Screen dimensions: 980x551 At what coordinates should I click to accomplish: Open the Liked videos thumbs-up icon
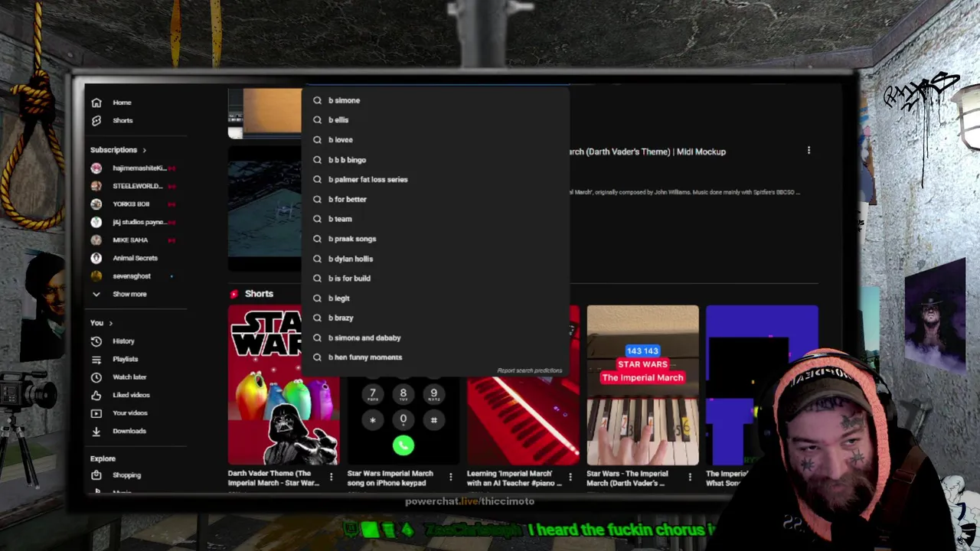(x=96, y=395)
